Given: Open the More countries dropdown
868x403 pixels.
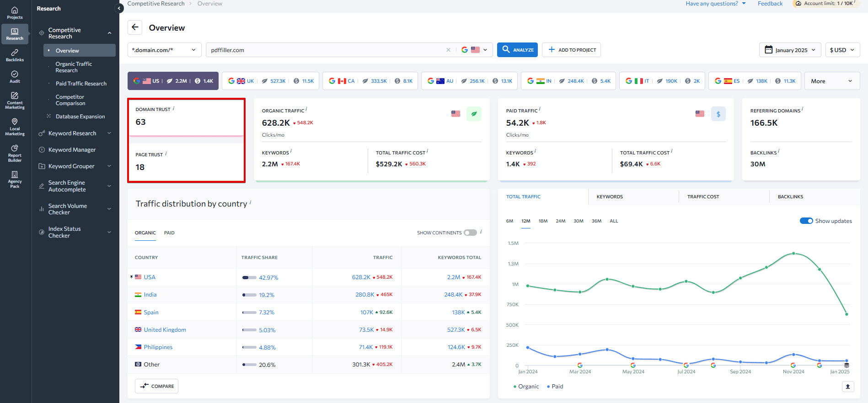Looking at the screenshot, I should pyautogui.click(x=832, y=81).
